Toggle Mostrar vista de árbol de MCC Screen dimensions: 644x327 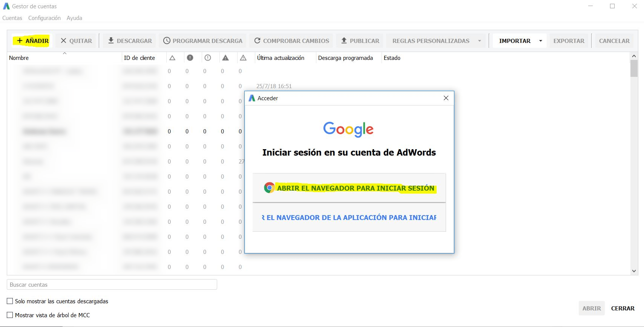pos(10,315)
